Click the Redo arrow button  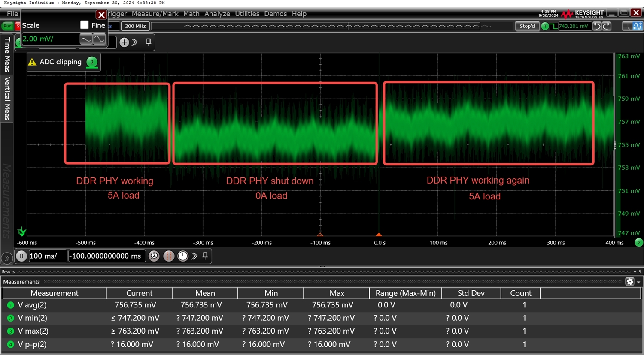click(607, 26)
